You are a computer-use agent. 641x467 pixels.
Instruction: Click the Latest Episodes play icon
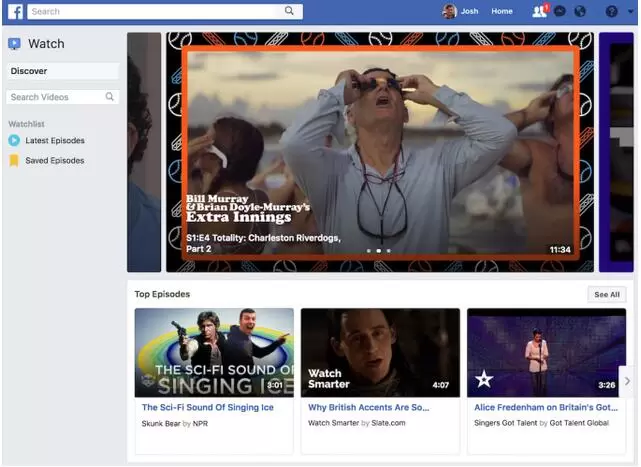pos(14,141)
